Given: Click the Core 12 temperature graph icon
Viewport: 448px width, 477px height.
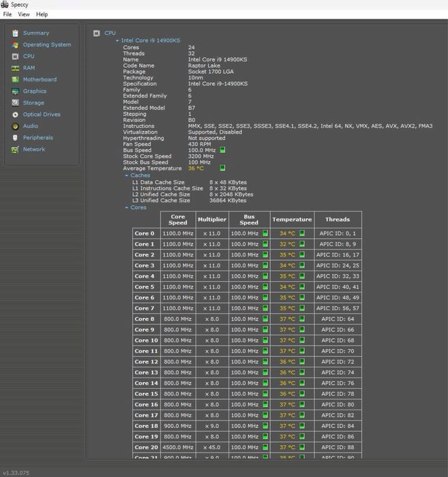Looking at the screenshot, I should (302, 362).
